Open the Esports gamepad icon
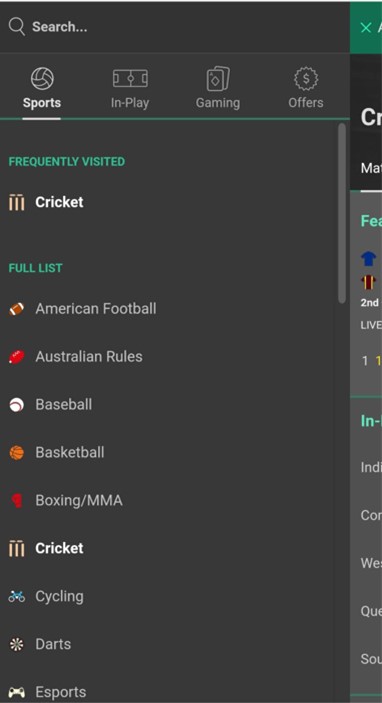Viewport: 382px width, 703px height. pyautogui.click(x=17, y=692)
